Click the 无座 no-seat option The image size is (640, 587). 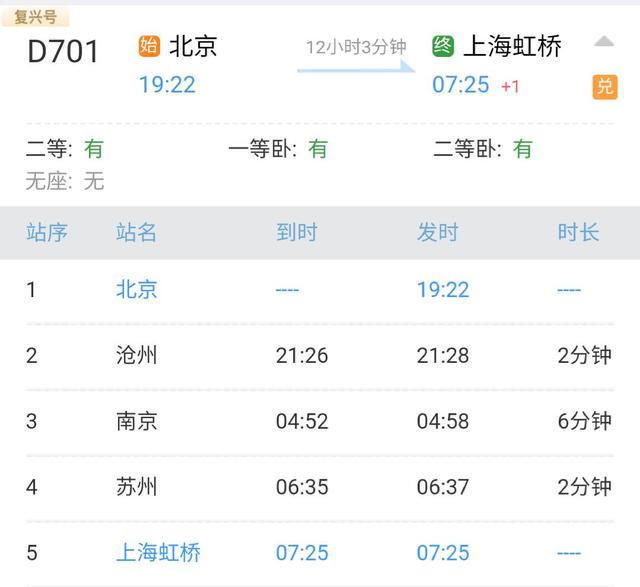(65, 181)
